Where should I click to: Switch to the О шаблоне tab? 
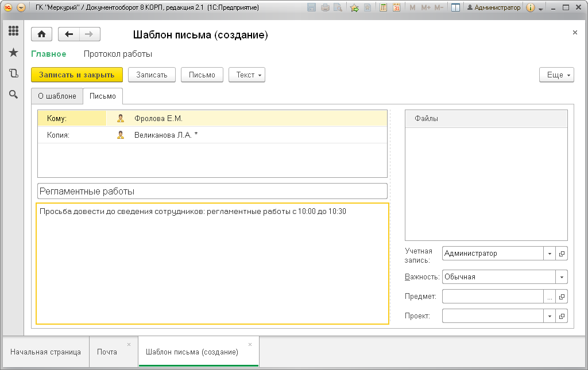[57, 96]
